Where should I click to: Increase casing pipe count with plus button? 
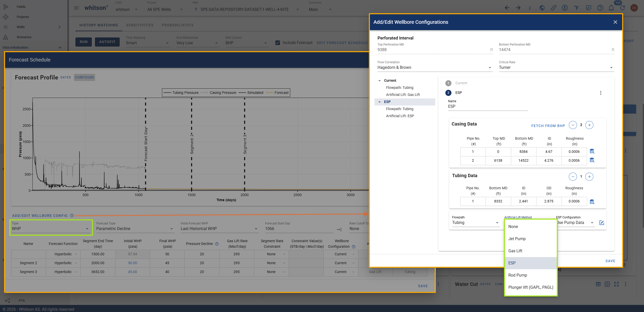pos(589,125)
